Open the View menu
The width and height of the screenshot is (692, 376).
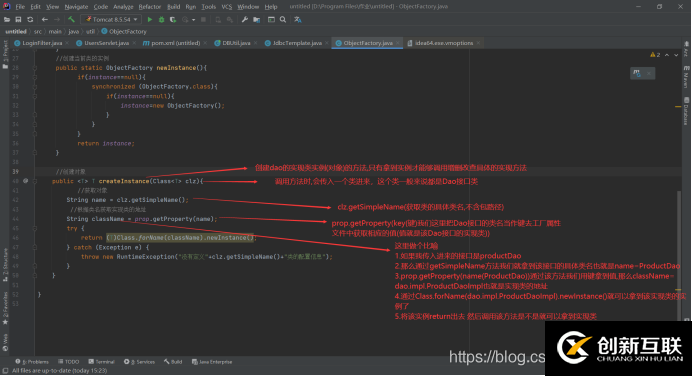53,7
